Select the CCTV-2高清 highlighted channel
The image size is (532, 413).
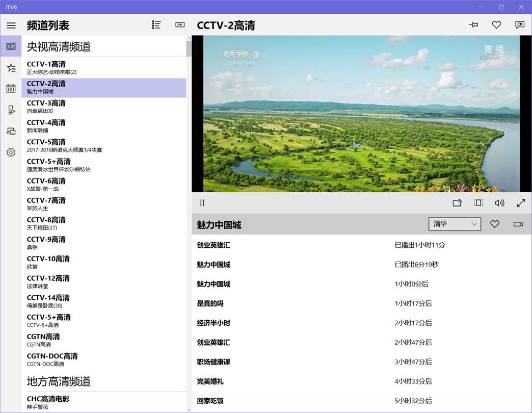[x=104, y=88]
